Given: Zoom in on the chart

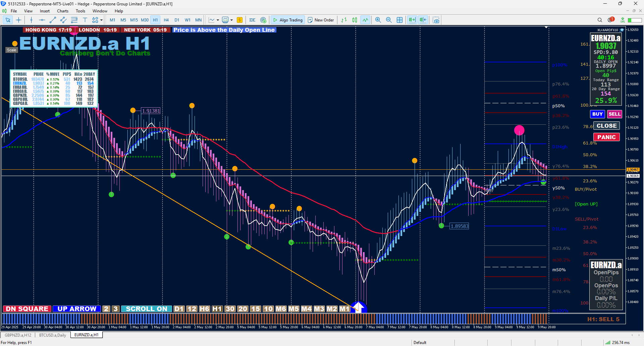Looking at the screenshot, I should [x=378, y=20].
